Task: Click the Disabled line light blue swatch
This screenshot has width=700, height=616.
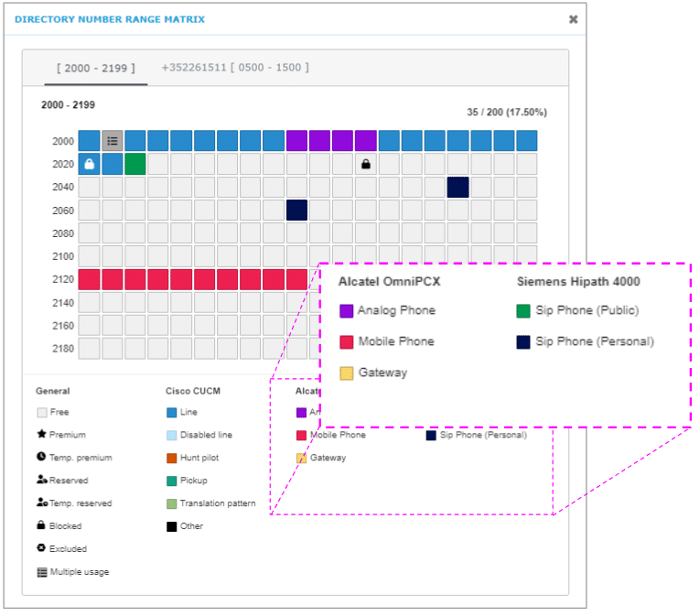Action: [171, 435]
